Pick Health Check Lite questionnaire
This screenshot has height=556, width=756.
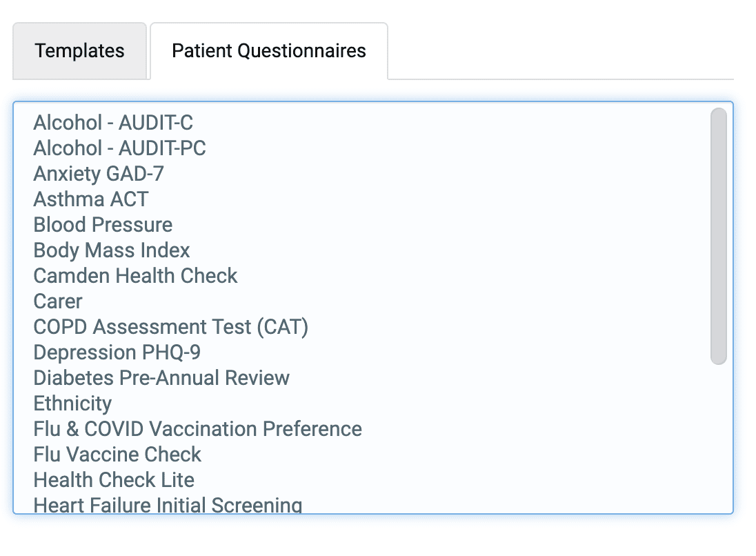(114, 480)
